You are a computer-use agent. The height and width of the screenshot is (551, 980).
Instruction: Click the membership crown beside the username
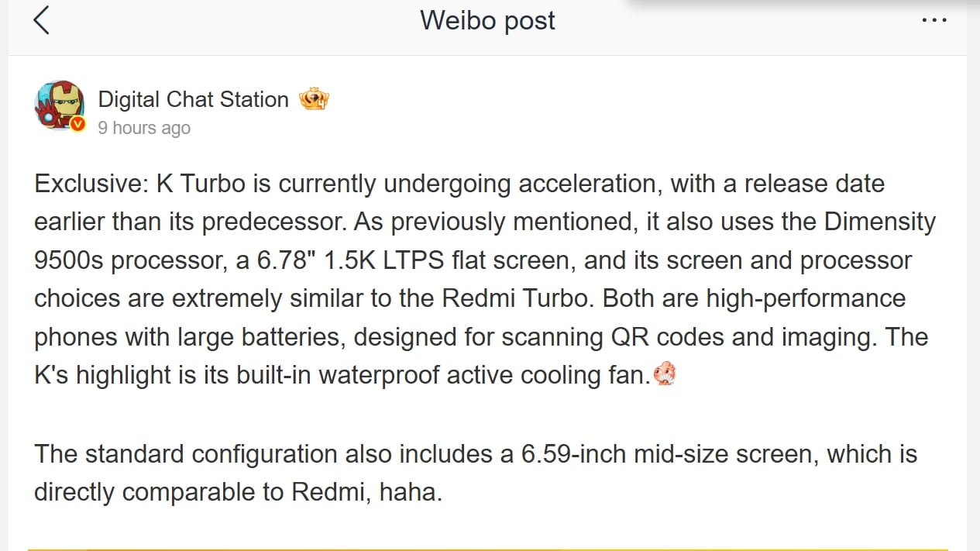313,98
